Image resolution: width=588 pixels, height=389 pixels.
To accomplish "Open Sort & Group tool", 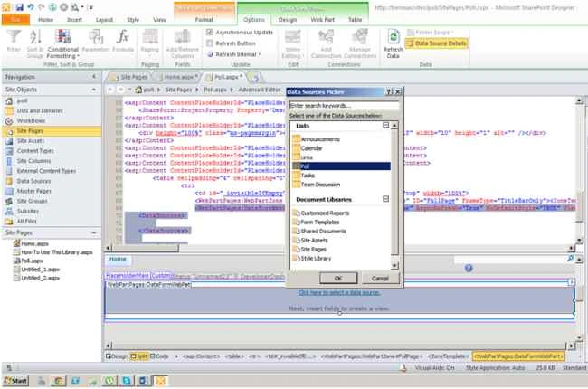I will pos(35,43).
